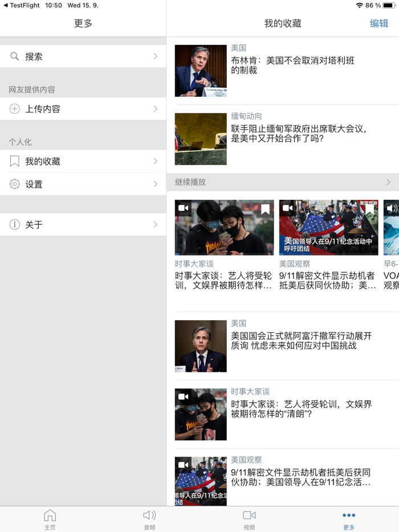Tap carousel title 时事大家谈：艺人将受轮训
Image resolution: width=399 pixels, height=532 pixels.
tap(223, 280)
